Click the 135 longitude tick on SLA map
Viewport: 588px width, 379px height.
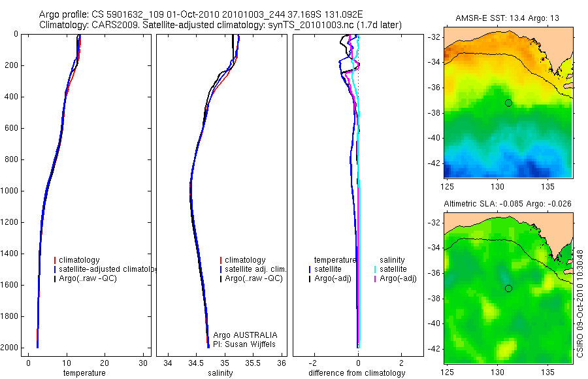[548, 372]
